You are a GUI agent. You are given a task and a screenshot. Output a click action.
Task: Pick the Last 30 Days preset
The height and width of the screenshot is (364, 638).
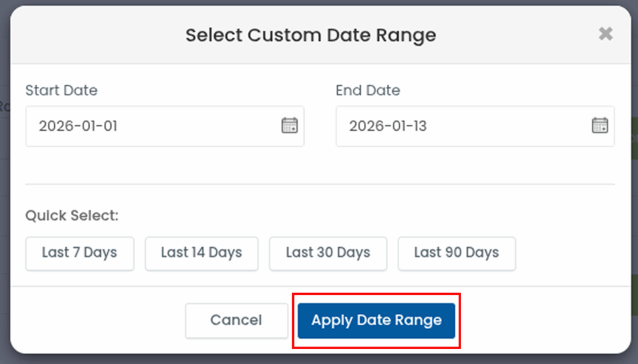328,253
